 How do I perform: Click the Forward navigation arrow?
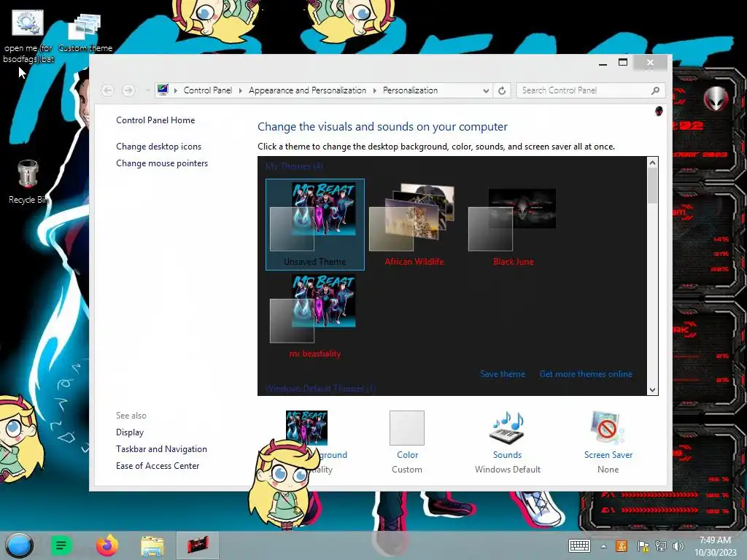(128, 90)
